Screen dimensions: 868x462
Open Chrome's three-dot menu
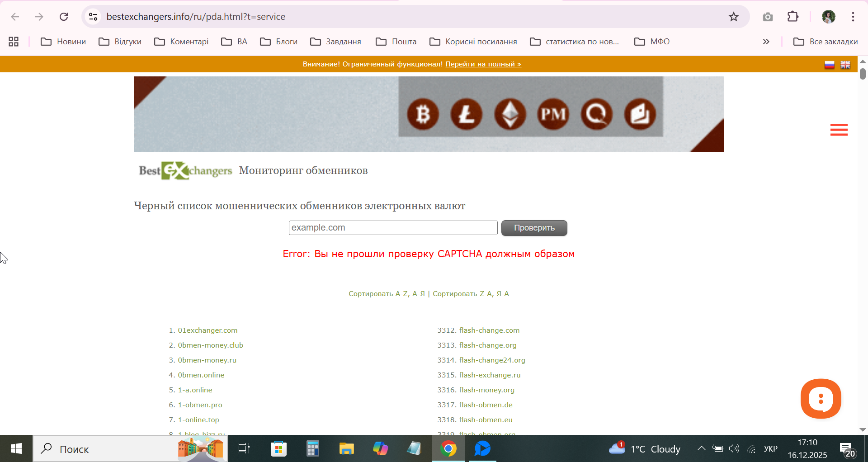(853, 17)
